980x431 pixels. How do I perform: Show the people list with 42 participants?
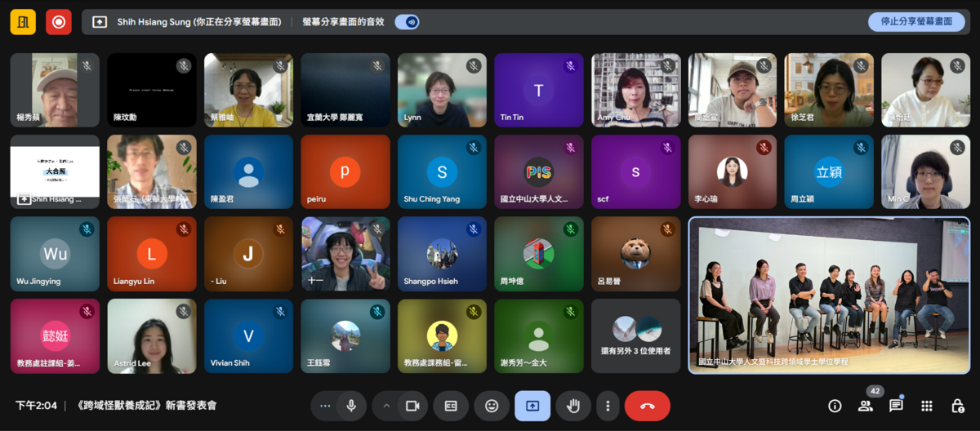(866, 406)
